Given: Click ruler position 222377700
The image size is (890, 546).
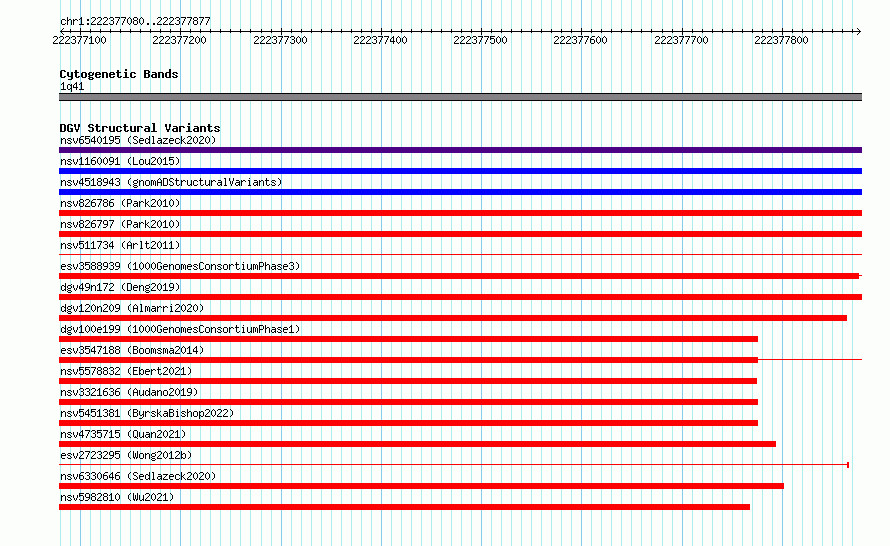Looking at the screenshot, I should [x=681, y=40].
